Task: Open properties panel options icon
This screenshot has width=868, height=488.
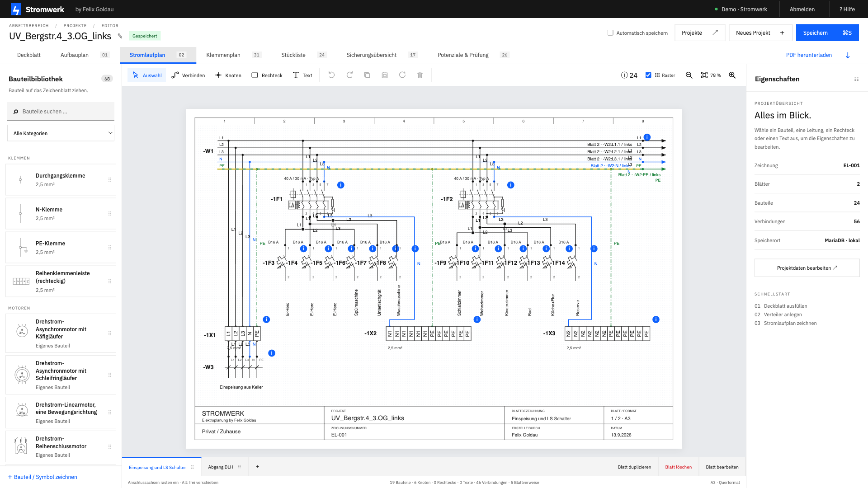Action: click(856, 79)
